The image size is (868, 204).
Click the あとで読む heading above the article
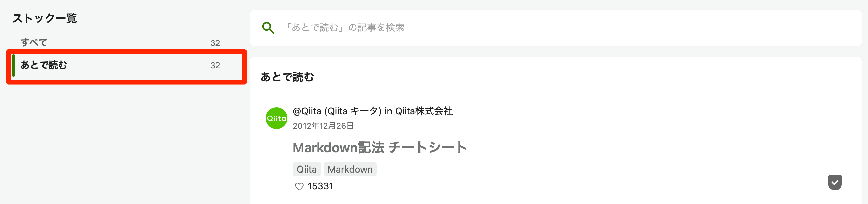[x=287, y=77]
